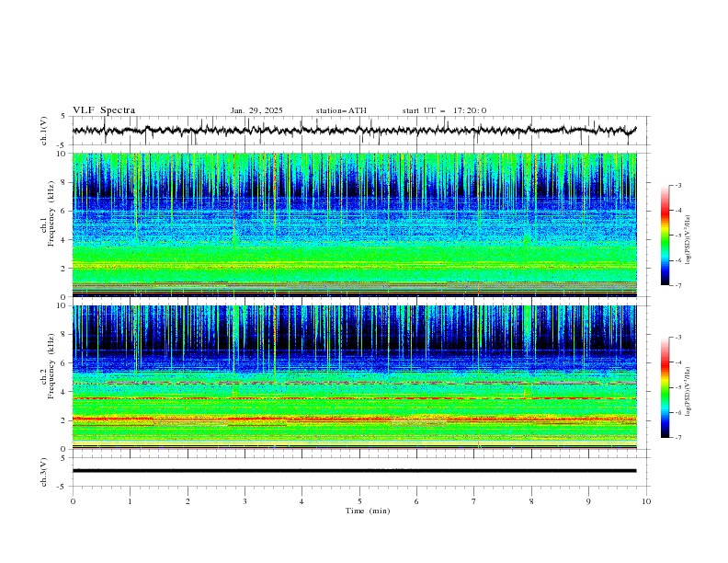Image resolution: width=728 pixels, height=563 pixels.
Task: Click the "VLF Spectra" plot title
Action: tap(104, 110)
